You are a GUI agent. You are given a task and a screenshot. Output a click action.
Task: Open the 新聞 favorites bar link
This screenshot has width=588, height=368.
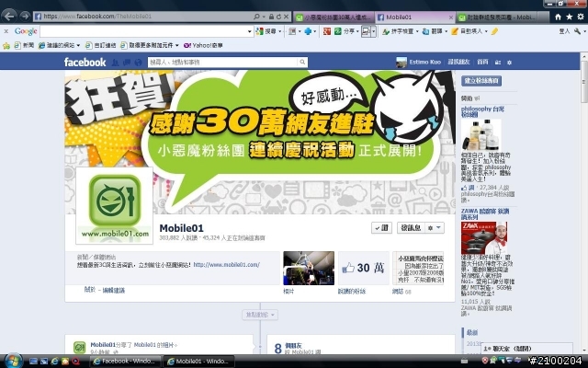click(24, 45)
